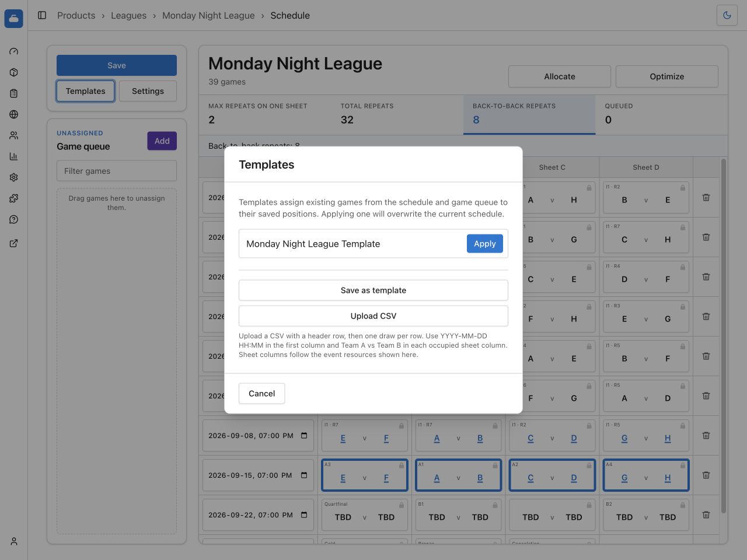
Task: Open the dashboard gauge icon in the sidebar
Action: click(x=14, y=51)
